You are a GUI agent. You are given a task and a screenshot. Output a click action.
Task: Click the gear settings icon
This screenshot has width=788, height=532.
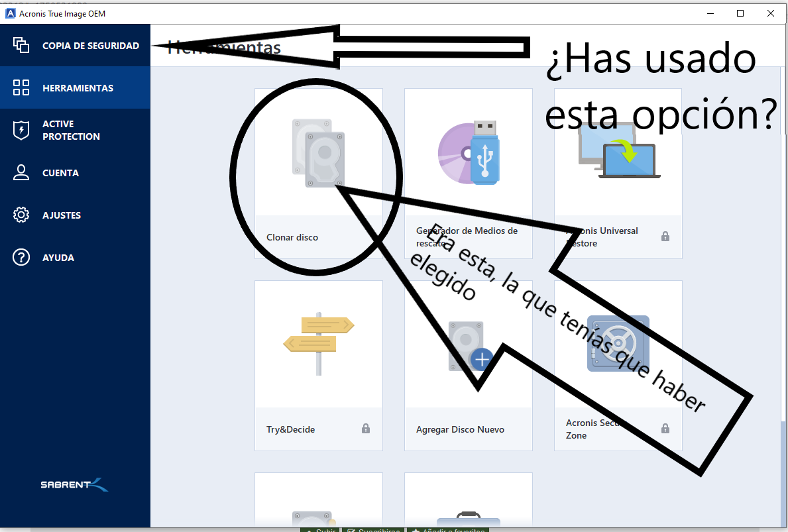pyautogui.click(x=21, y=215)
